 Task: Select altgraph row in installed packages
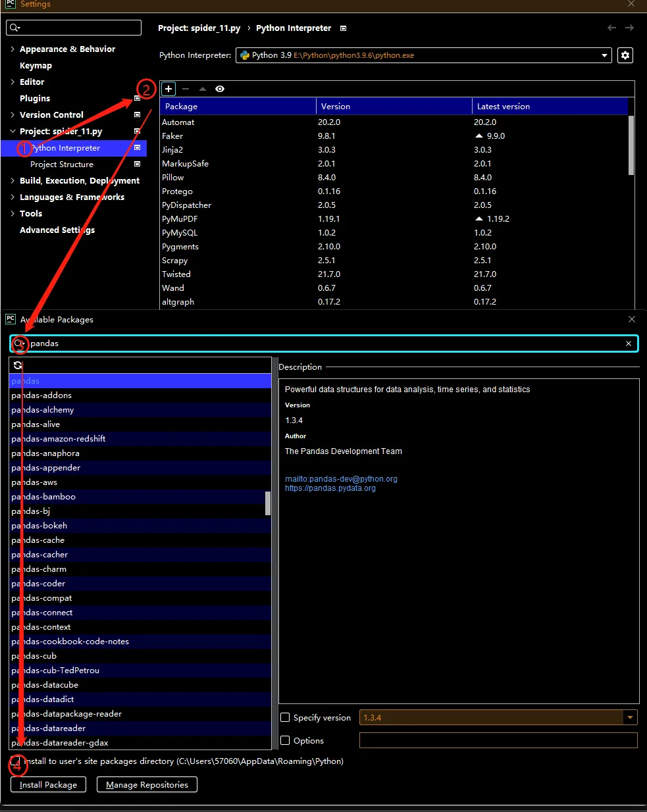click(x=394, y=302)
